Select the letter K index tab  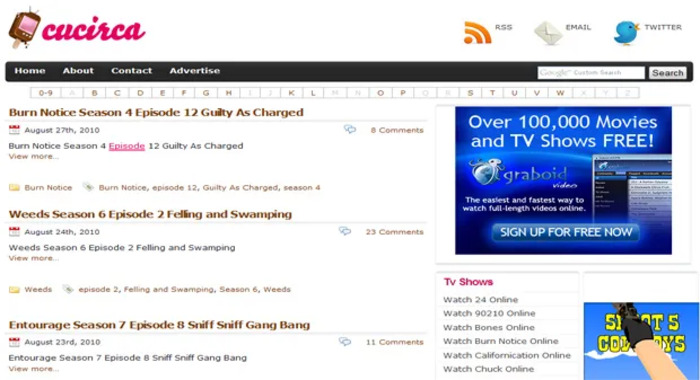click(292, 93)
